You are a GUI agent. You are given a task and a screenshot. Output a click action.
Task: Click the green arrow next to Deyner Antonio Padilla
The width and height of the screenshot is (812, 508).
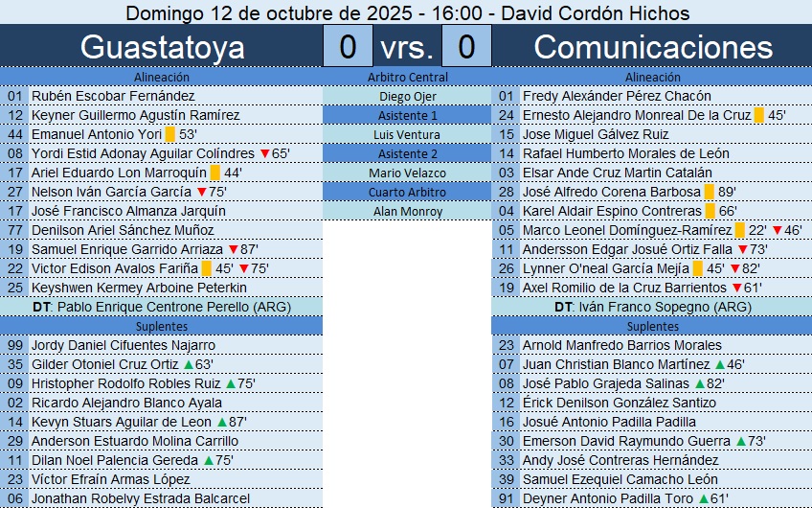(x=705, y=498)
